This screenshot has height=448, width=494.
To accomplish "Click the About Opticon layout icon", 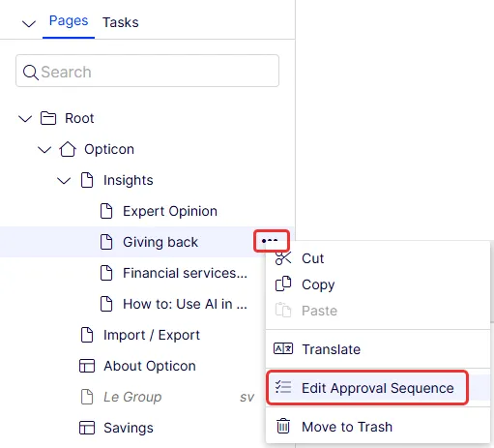I will tap(87, 366).
